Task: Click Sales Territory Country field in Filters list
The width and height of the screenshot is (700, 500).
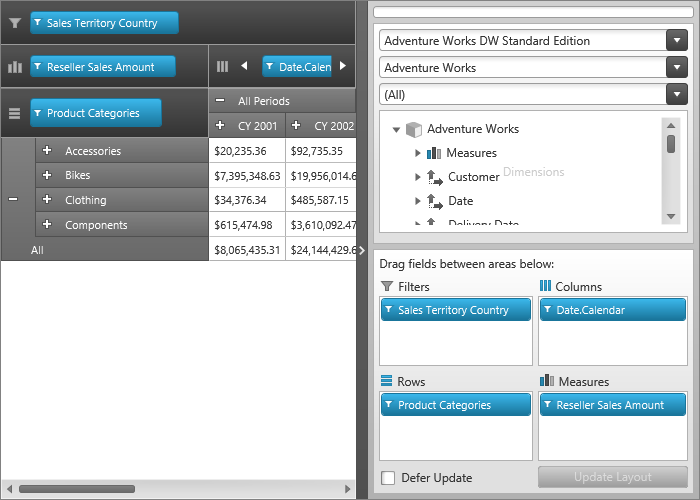Action: click(456, 309)
